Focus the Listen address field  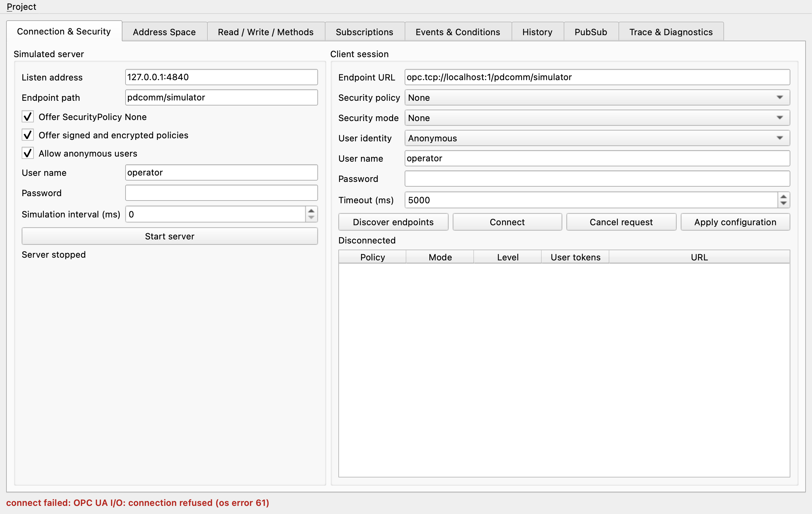pos(221,77)
